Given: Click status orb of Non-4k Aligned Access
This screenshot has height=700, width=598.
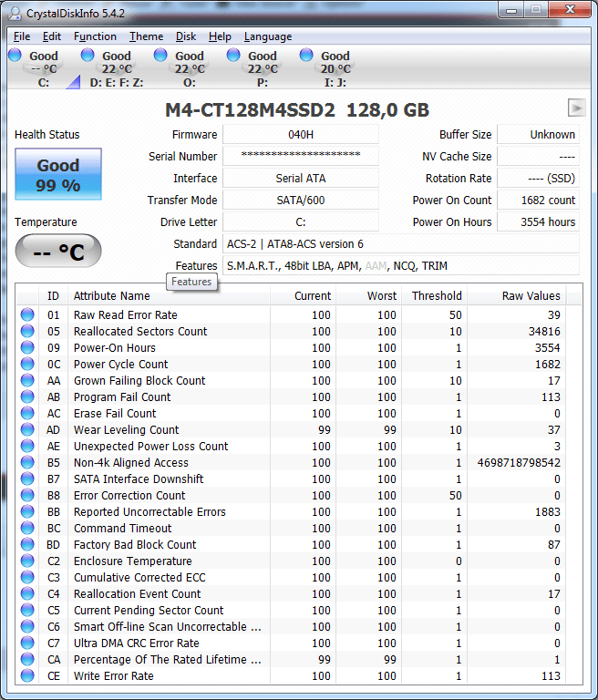Looking at the screenshot, I should pyautogui.click(x=27, y=462).
